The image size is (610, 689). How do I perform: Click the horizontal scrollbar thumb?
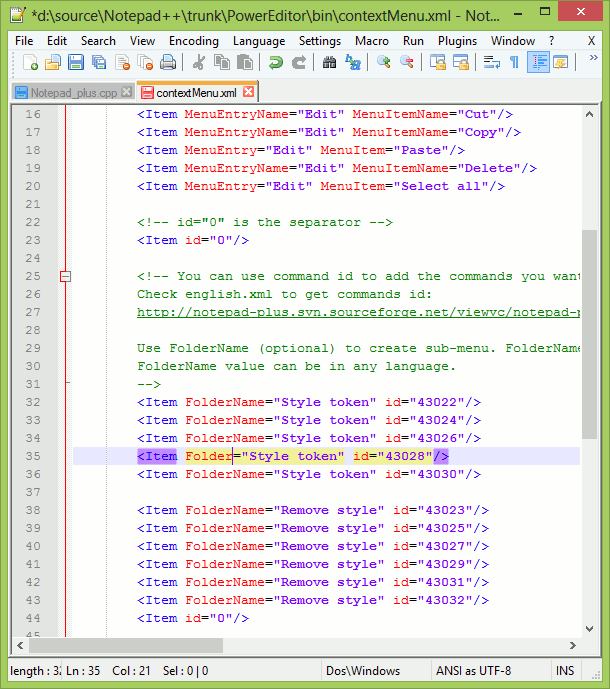pyautogui.click(x=126, y=645)
